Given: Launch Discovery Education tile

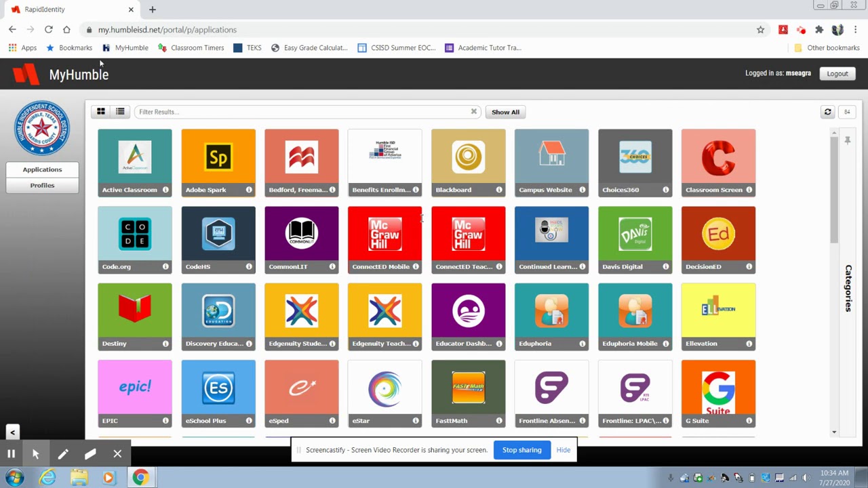Looking at the screenshot, I should pyautogui.click(x=218, y=317).
